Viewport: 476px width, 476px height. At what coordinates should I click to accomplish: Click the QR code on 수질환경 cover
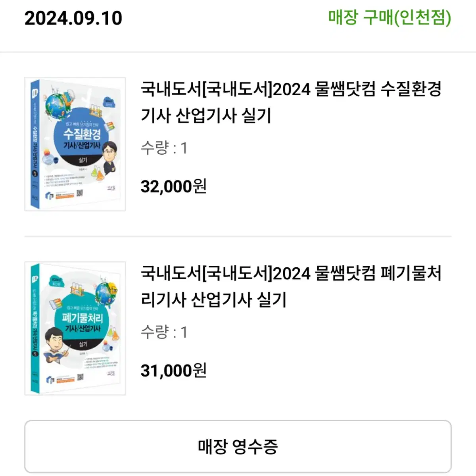click(x=79, y=193)
